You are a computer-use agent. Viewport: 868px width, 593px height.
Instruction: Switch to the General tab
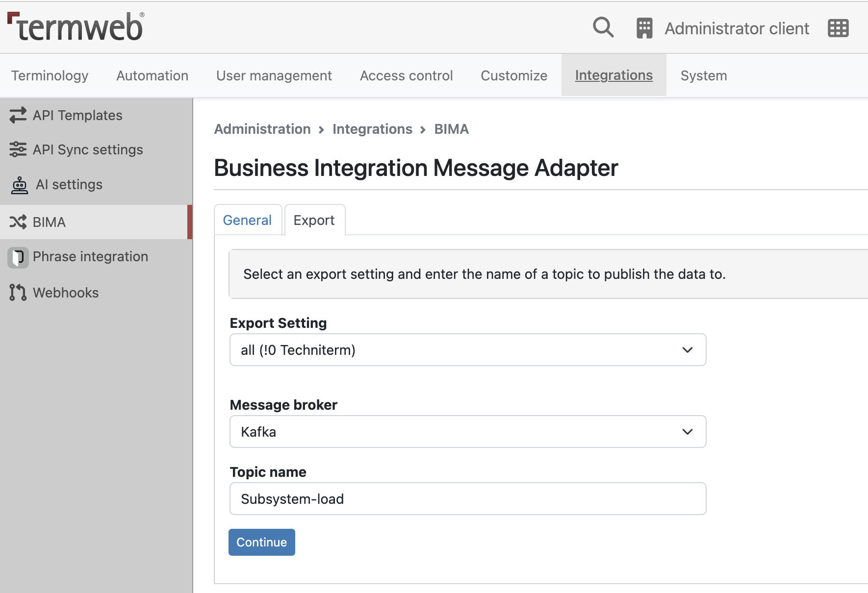click(x=247, y=220)
